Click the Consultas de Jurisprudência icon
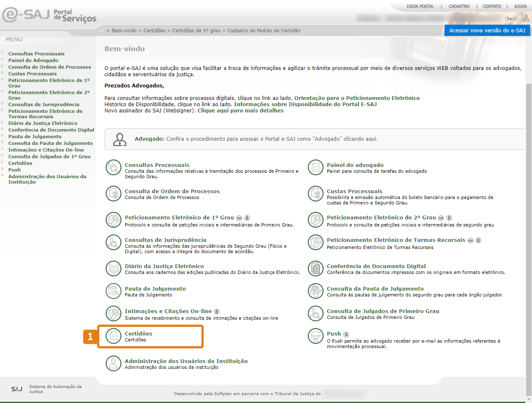 tap(113, 242)
